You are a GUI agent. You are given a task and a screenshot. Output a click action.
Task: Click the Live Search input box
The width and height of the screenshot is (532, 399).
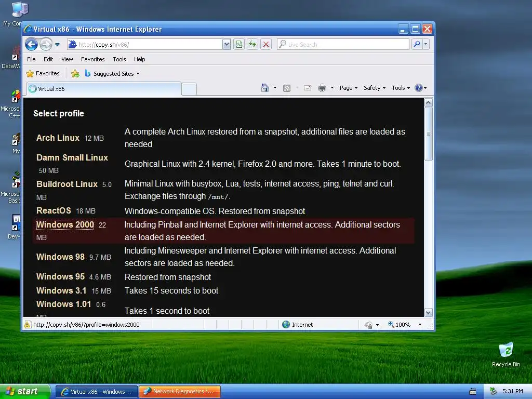[x=343, y=45]
